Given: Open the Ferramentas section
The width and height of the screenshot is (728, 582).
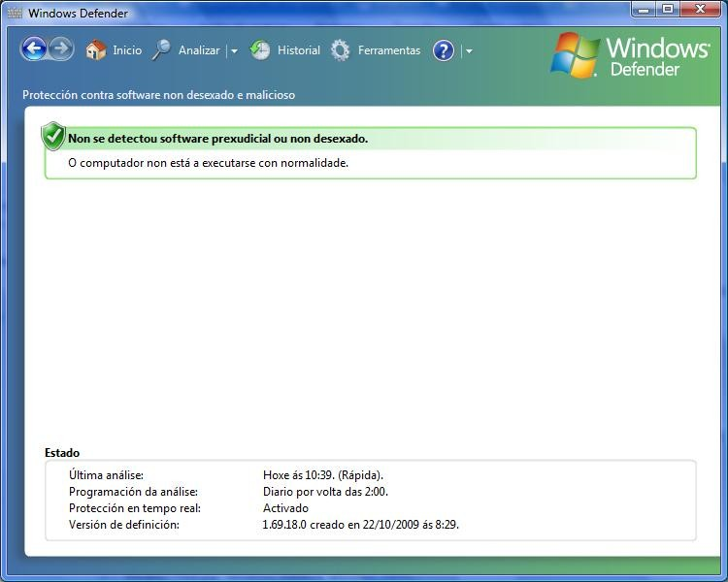Looking at the screenshot, I should 388,50.
